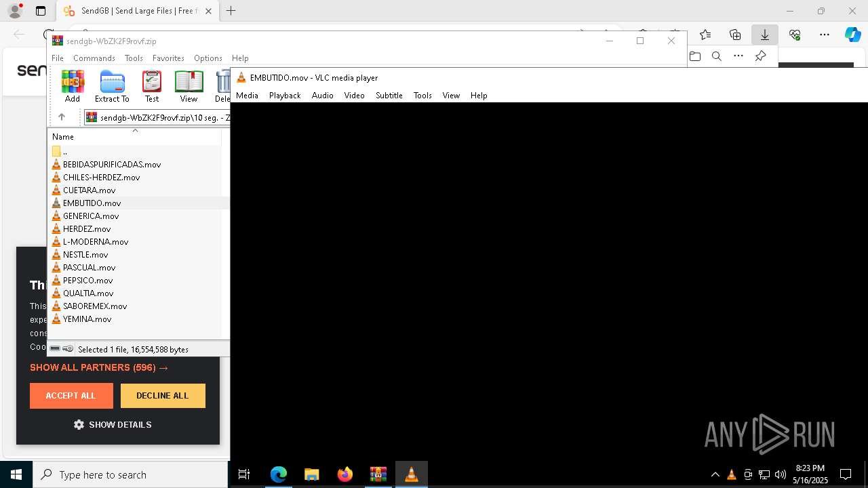Viewport: 868px width, 488px height.
Task: Select CHILES-HERDEZ.mov in the archive
Action: (101, 178)
